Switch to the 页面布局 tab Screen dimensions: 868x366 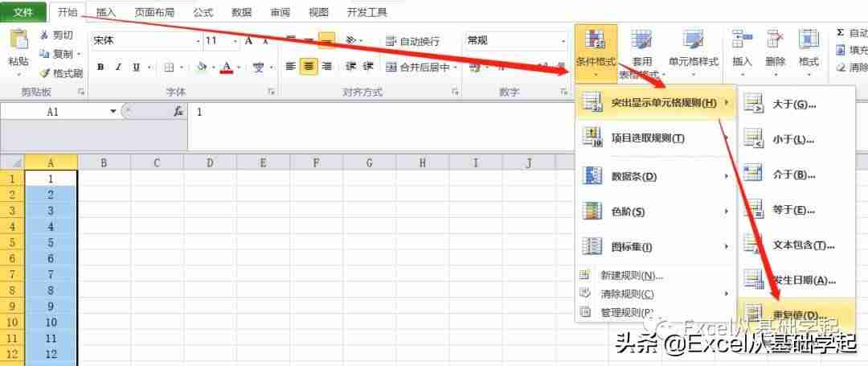[x=156, y=12]
